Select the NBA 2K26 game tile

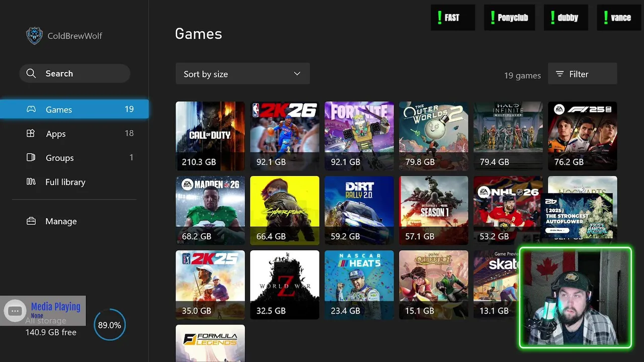[285, 136]
